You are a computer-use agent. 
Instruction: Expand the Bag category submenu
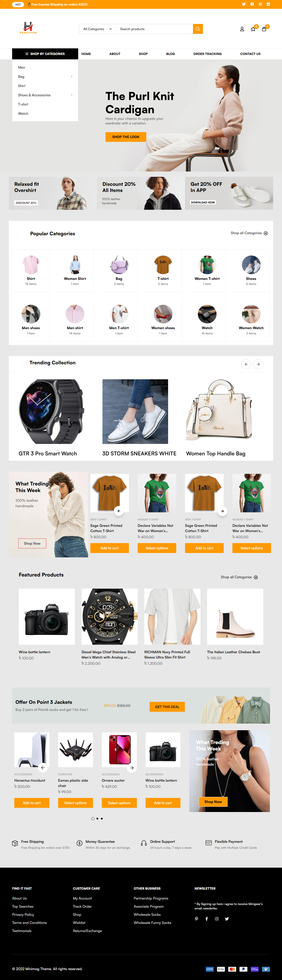[72, 77]
